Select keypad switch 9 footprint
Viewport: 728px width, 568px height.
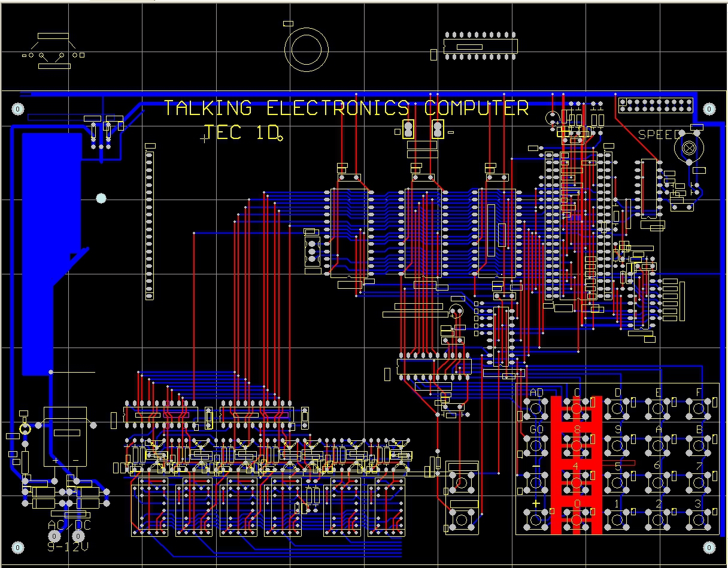click(x=617, y=446)
